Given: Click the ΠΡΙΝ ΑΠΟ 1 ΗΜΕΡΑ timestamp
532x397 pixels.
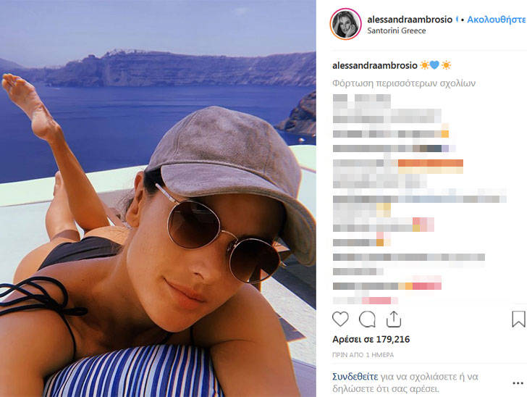Looking at the screenshot, I should [363, 355].
